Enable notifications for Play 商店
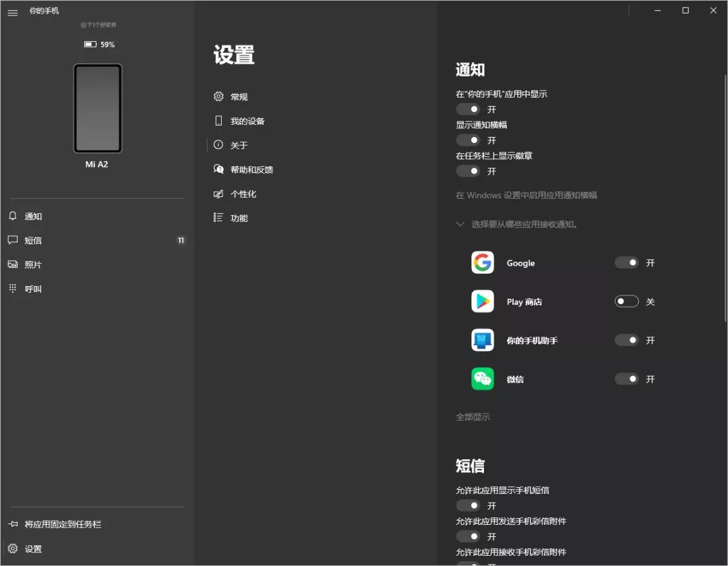 pyautogui.click(x=626, y=301)
